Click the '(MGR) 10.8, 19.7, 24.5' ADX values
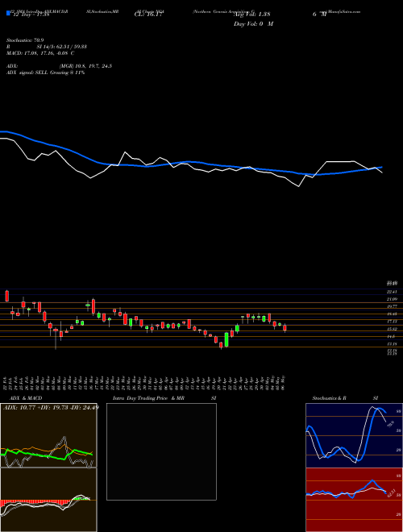The width and height of the screenshot is (403, 532). 85,66
